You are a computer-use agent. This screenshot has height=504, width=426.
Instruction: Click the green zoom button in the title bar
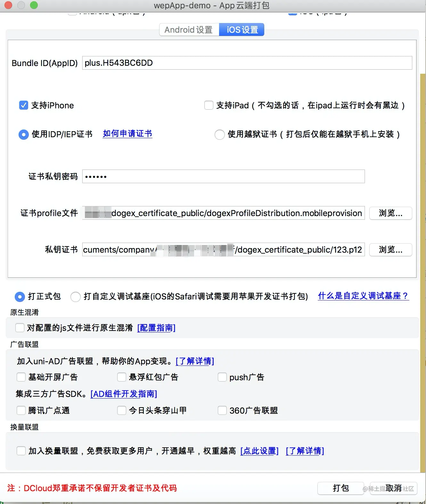[34, 5]
